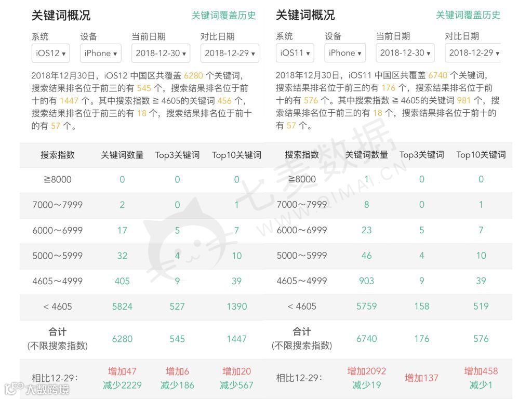Select keyword count 32 in iOS12 table
Viewport: 532px width, 399px height.
[x=122, y=256]
